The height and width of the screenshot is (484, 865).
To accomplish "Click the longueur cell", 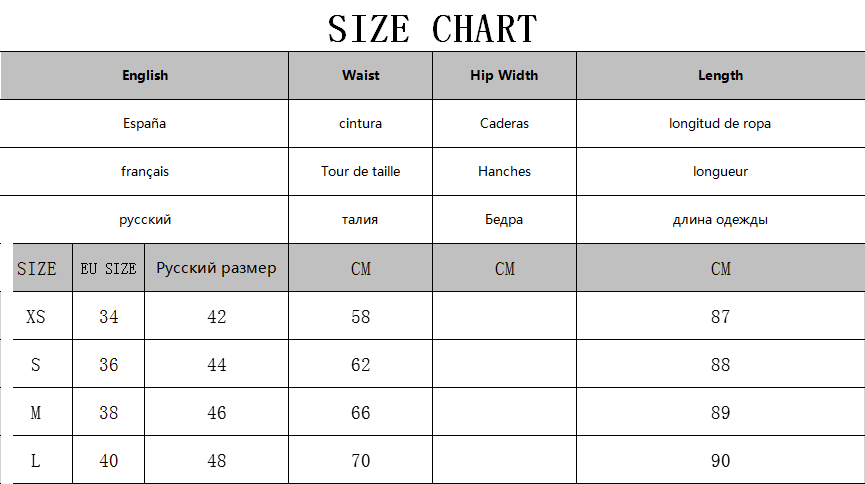I will pyautogui.click(x=720, y=171).
